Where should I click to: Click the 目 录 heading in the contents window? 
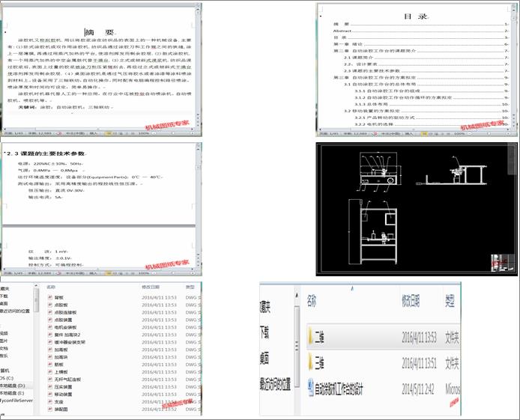pos(416,16)
